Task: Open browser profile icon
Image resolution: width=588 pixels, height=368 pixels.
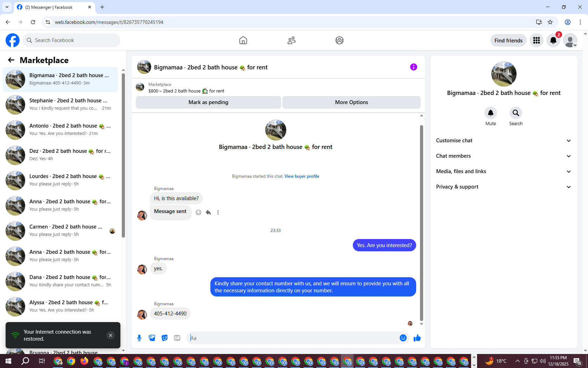Action: pos(568,22)
